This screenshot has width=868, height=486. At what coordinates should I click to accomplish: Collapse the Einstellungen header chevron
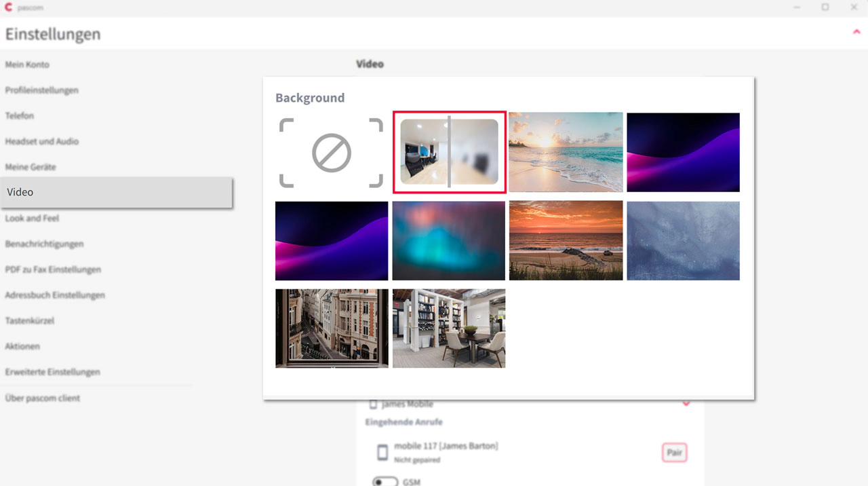pos(856,33)
